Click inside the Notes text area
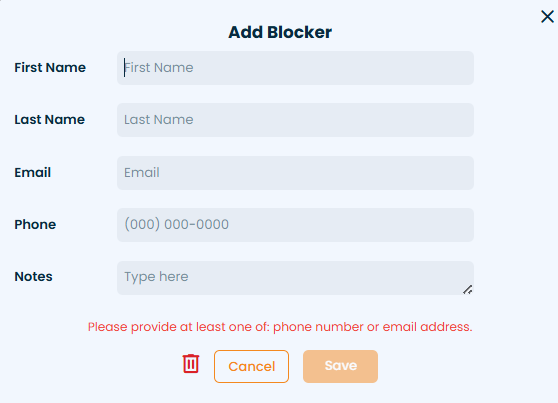This screenshot has width=558, height=403. 295,278
